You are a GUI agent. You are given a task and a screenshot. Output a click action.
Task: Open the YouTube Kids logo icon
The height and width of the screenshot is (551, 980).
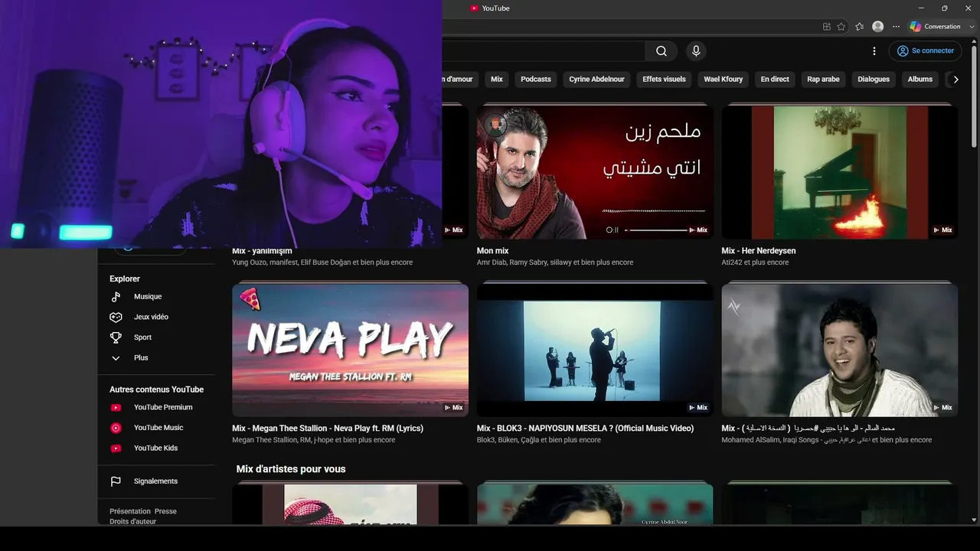tap(116, 448)
